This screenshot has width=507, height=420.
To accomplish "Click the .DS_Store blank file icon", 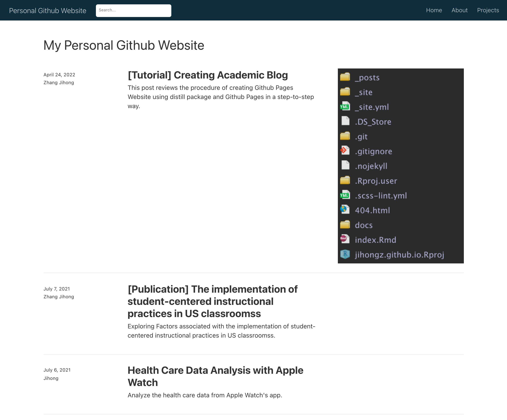I will 345,121.
